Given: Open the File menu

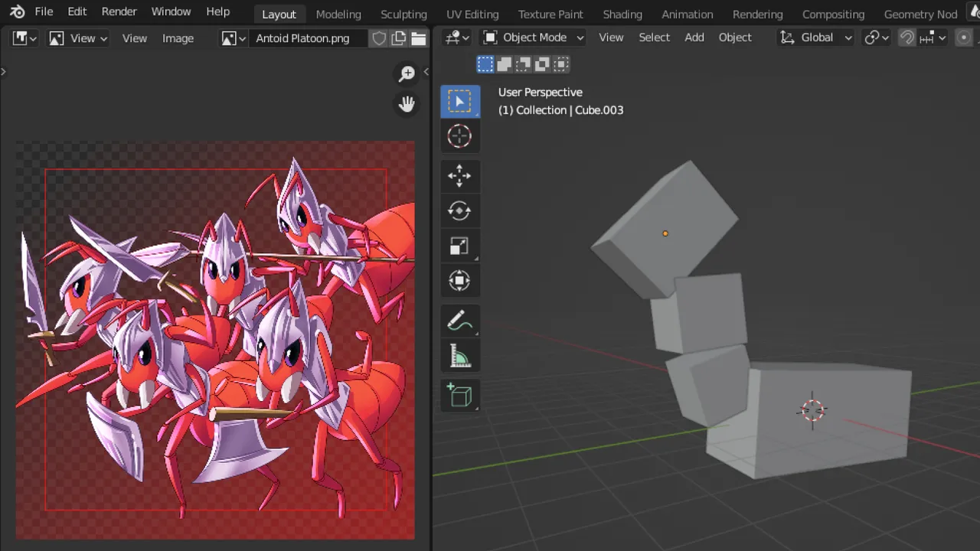Looking at the screenshot, I should coord(44,11).
